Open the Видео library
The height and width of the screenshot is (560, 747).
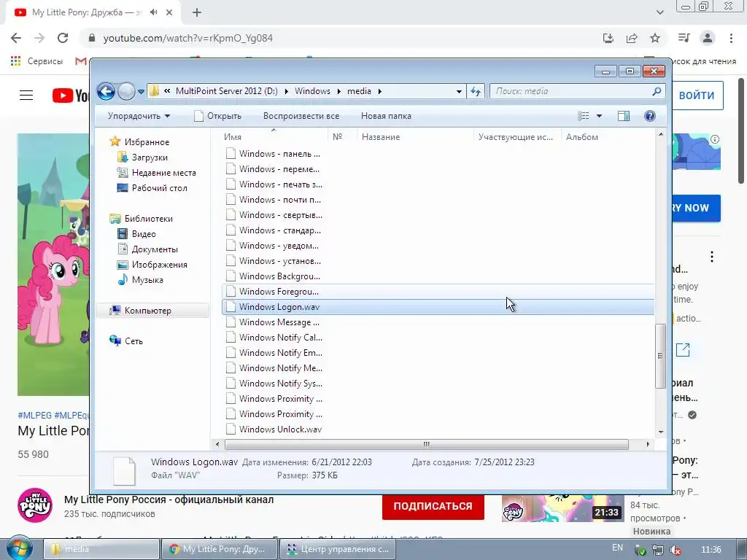pos(144,234)
